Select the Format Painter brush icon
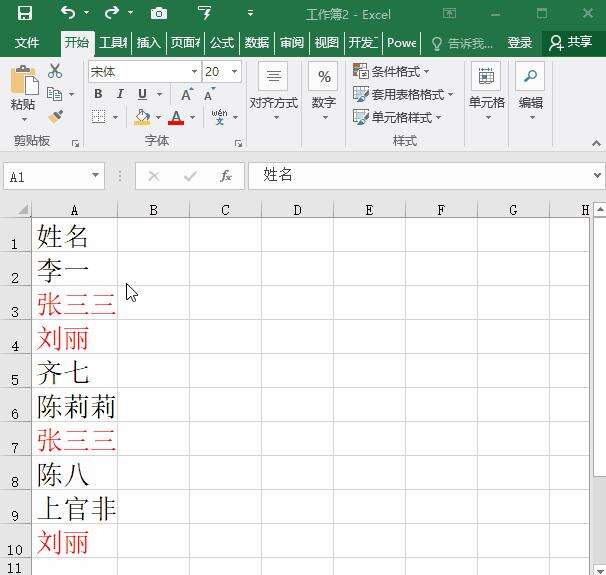This screenshot has width=606, height=575. tap(55, 117)
